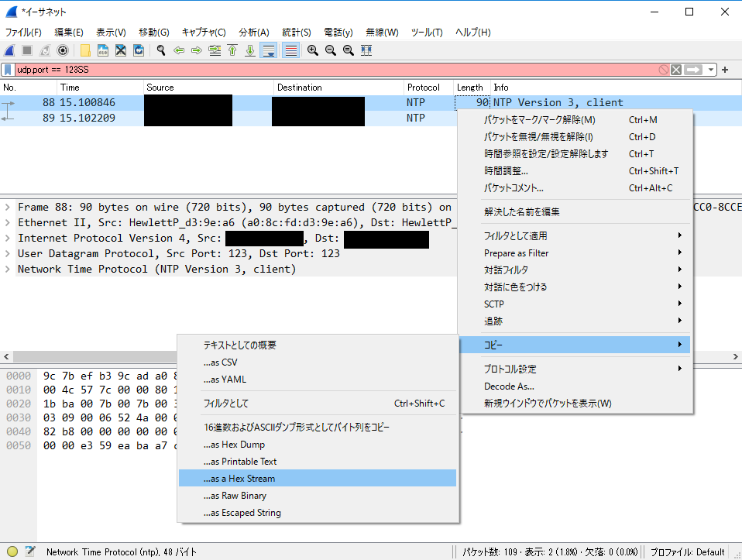The width and height of the screenshot is (742, 560).
Task: Edit capture file properties status icon
Action: 30,551
